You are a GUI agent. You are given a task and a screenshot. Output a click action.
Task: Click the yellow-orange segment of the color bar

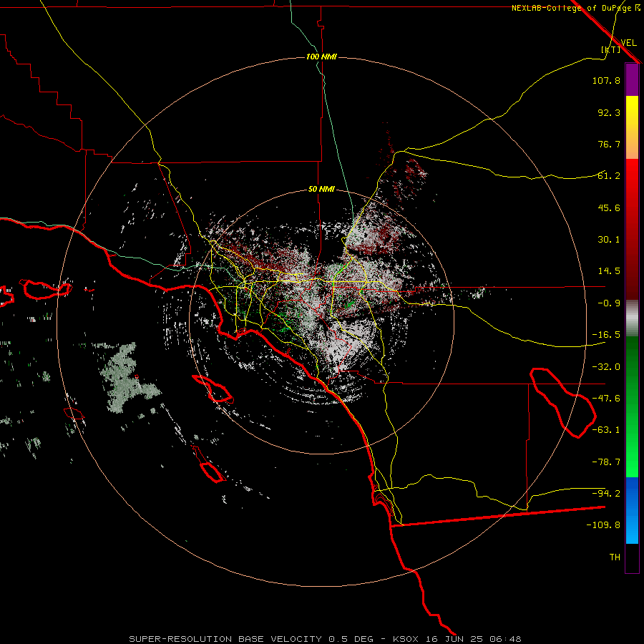click(632, 127)
